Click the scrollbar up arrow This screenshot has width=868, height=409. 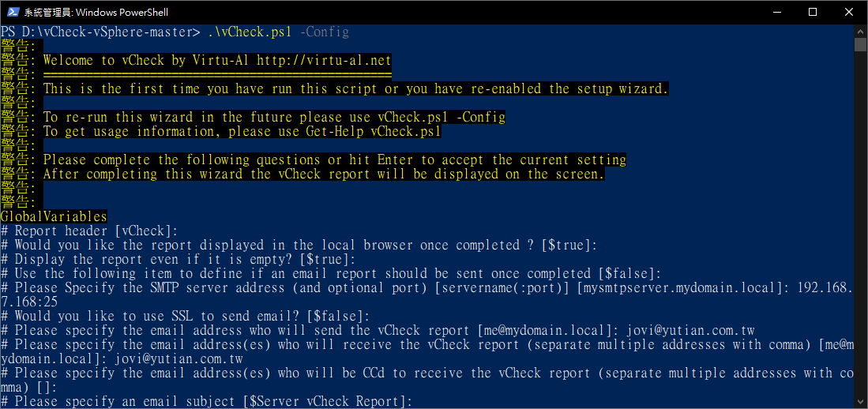tap(859, 31)
